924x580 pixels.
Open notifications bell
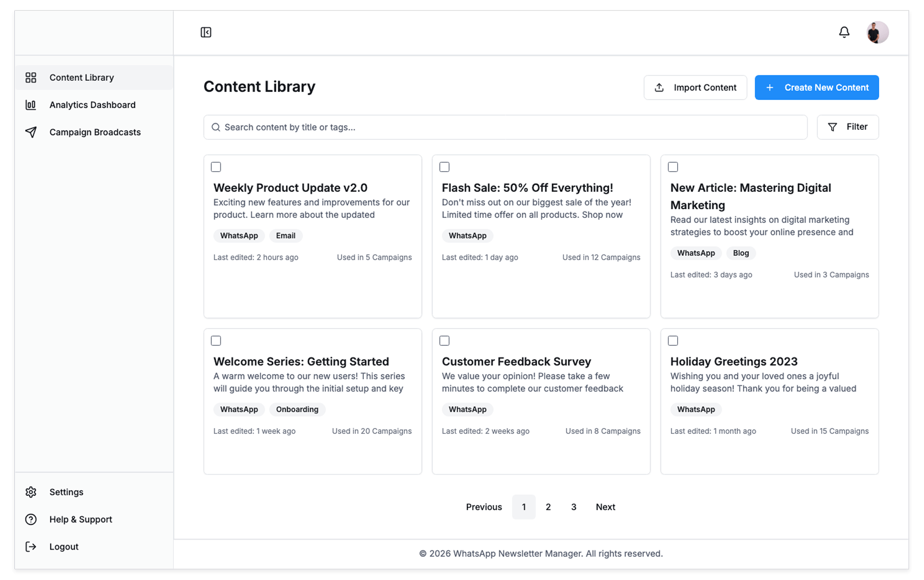pyautogui.click(x=844, y=32)
